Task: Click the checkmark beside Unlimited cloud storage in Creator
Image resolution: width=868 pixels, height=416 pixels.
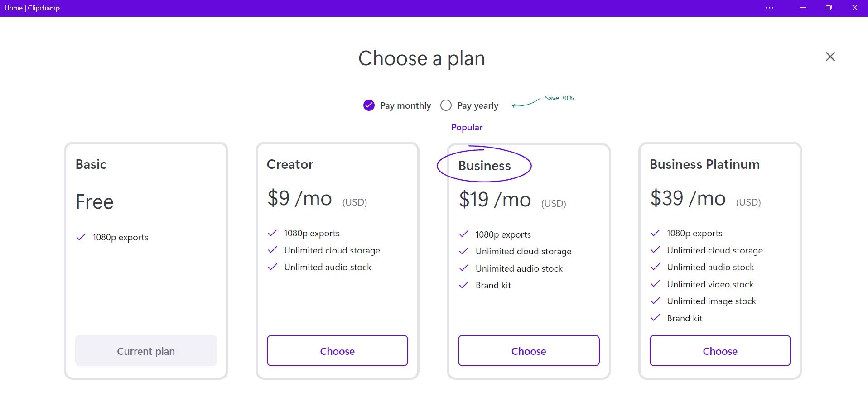Action: point(272,249)
